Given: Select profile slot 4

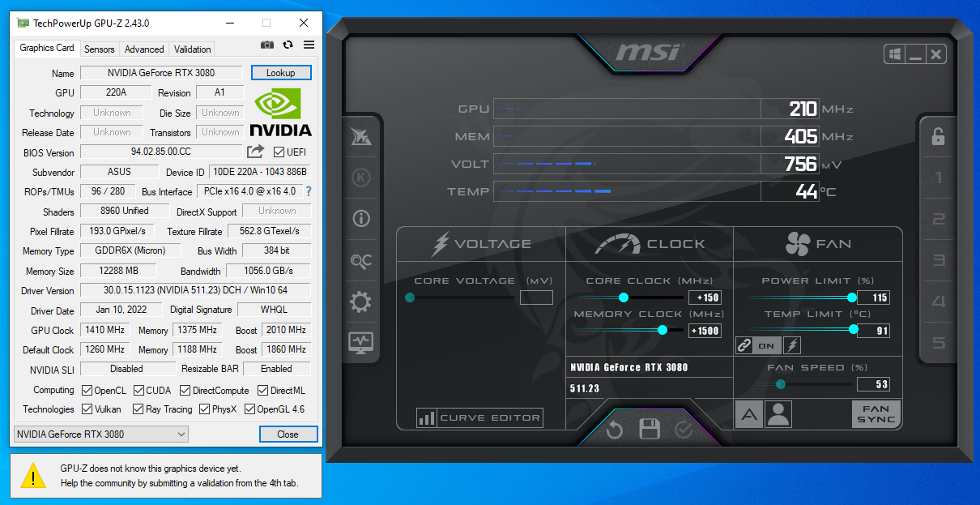Looking at the screenshot, I should (x=939, y=302).
